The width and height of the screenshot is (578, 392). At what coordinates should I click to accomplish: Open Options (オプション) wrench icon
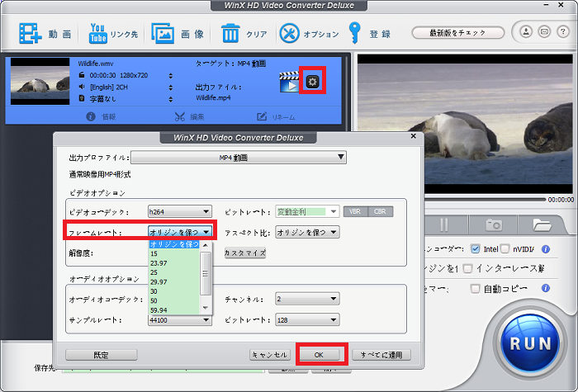coord(290,34)
